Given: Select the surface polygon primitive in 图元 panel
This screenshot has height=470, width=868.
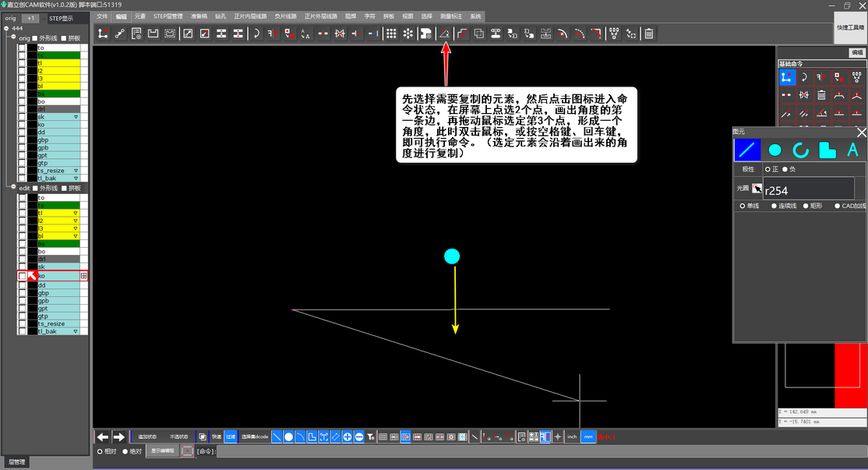Looking at the screenshot, I should pyautogui.click(x=827, y=150).
